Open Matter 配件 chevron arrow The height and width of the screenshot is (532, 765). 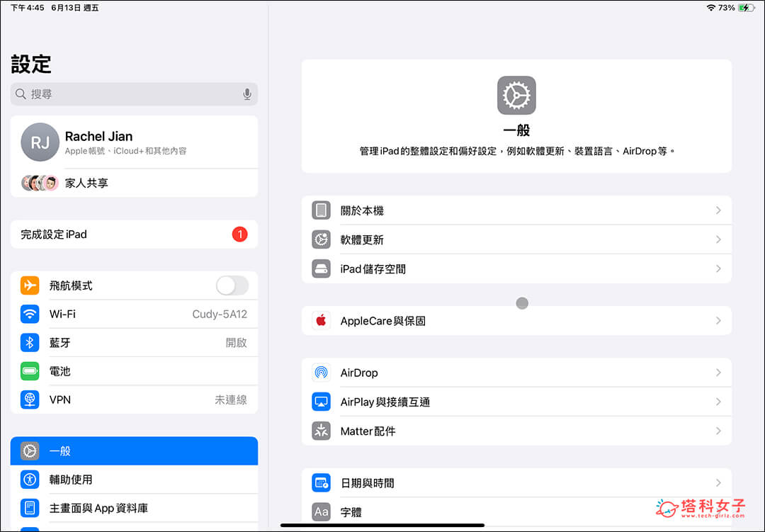718,431
